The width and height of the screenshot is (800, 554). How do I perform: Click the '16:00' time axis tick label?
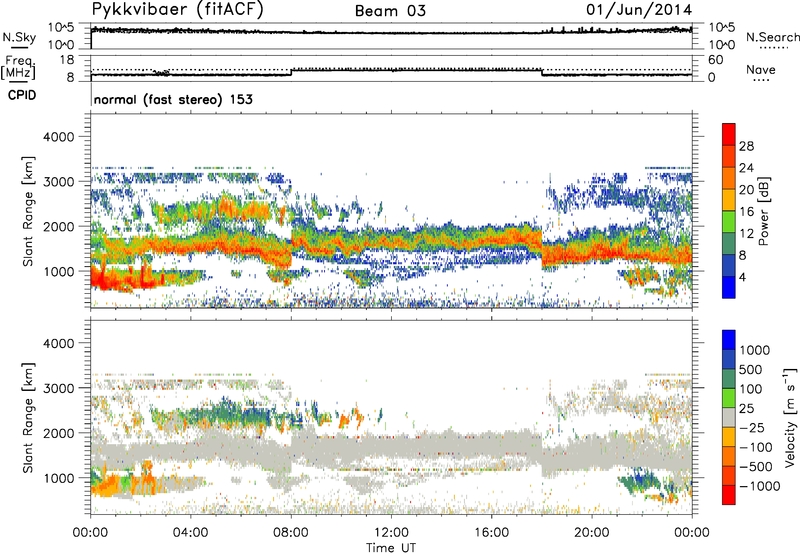(x=491, y=533)
